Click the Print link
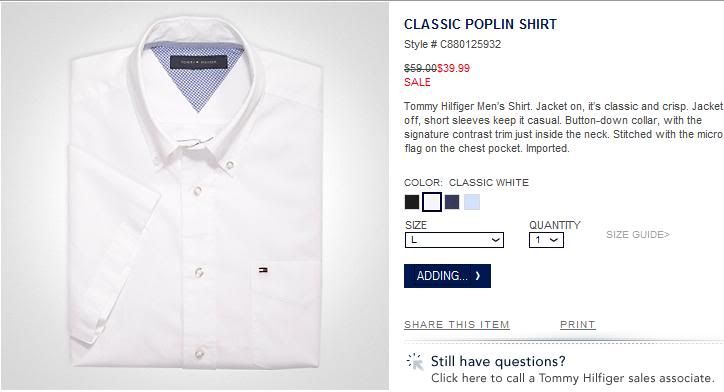 (x=578, y=325)
